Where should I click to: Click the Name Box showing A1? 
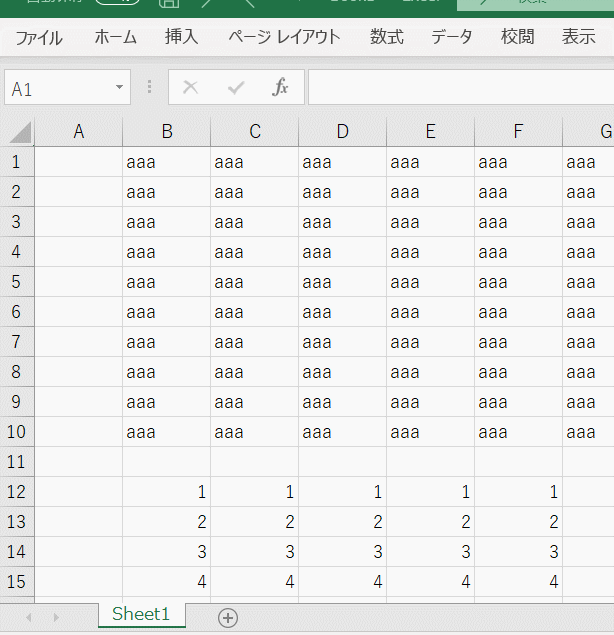pos(67,87)
